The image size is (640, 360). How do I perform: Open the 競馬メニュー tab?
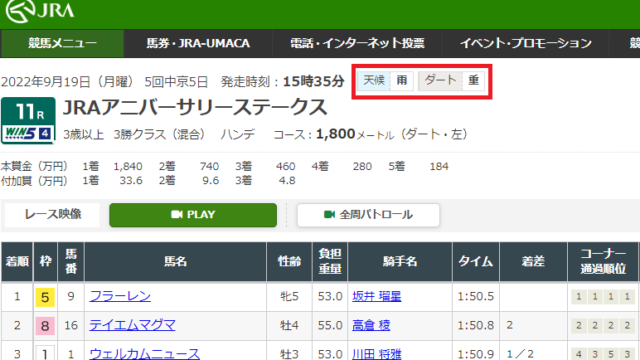click(x=62, y=43)
